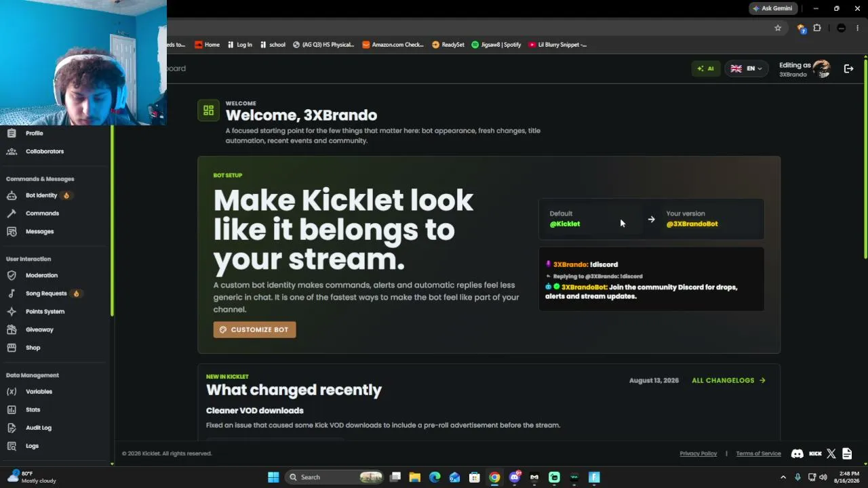This screenshot has height=488, width=868.
Task: Open the ReadySet bookmark
Action: coord(448,45)
